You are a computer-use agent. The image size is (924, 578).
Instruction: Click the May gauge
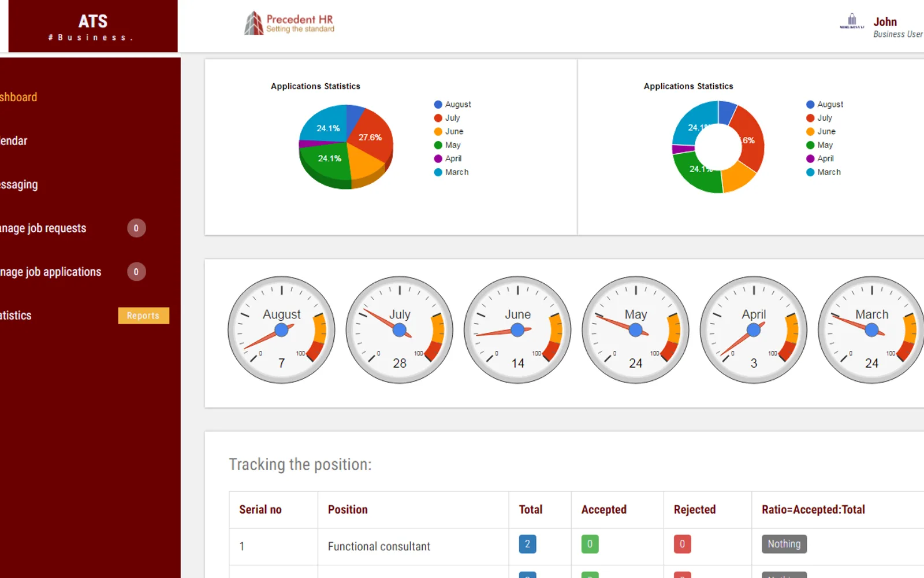tap(636, 330)
